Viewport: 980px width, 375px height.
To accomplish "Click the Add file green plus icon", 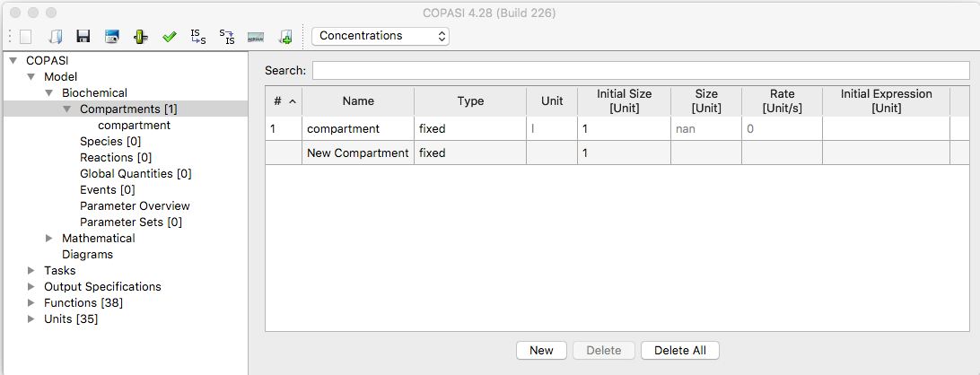I will pyautogui.click(x=285, y=37).
